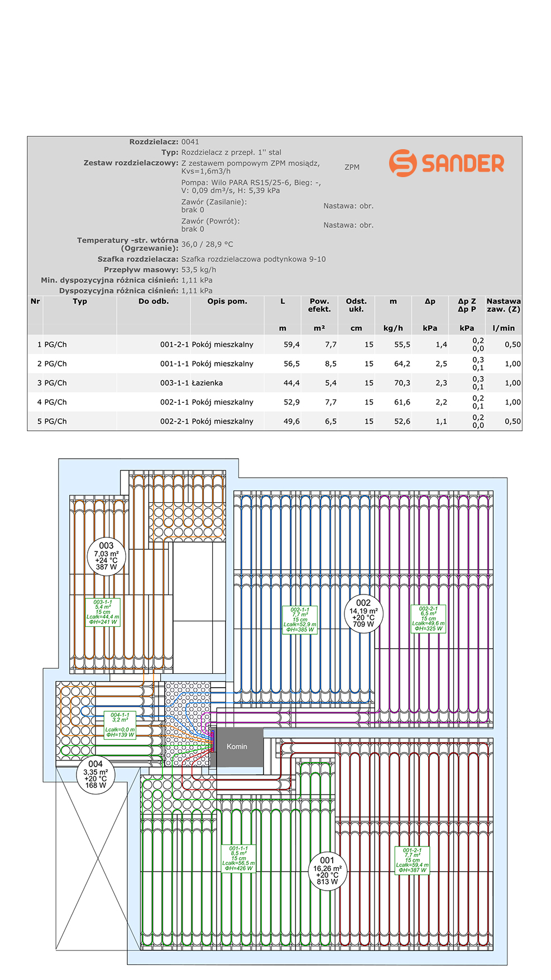Click the 'Szafka rozdzielaczowa podtynkowa 9-10' value
Viewport: 551px width, 980px height.
(x=253, y=259)
